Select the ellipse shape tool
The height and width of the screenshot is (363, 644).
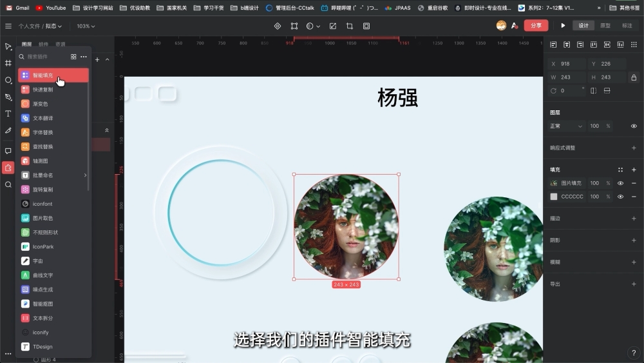point(8,80)
